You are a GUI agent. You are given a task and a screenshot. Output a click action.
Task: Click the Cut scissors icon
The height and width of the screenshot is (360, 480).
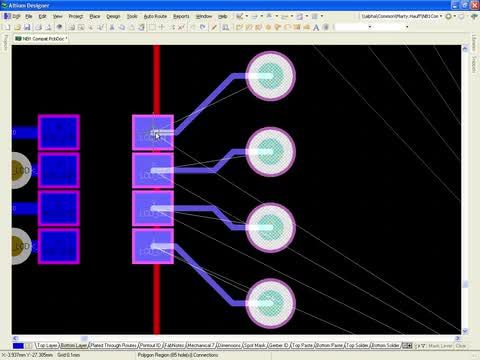pos(112,27)
